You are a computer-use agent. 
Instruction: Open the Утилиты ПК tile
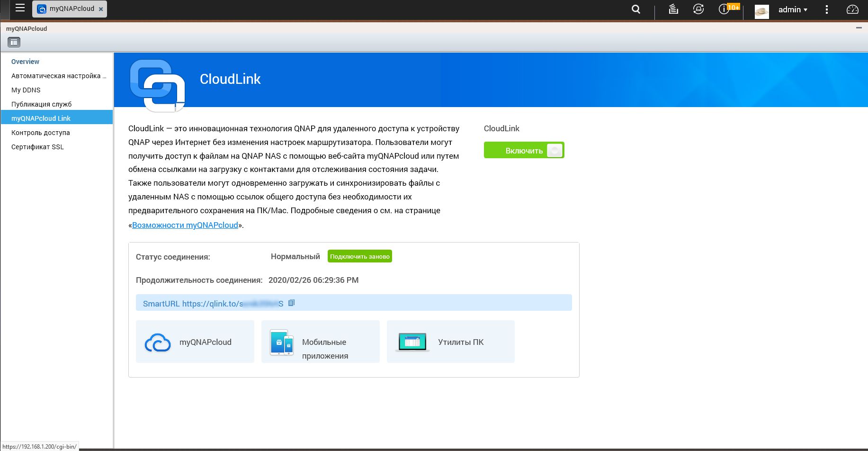tap(451, 342)
